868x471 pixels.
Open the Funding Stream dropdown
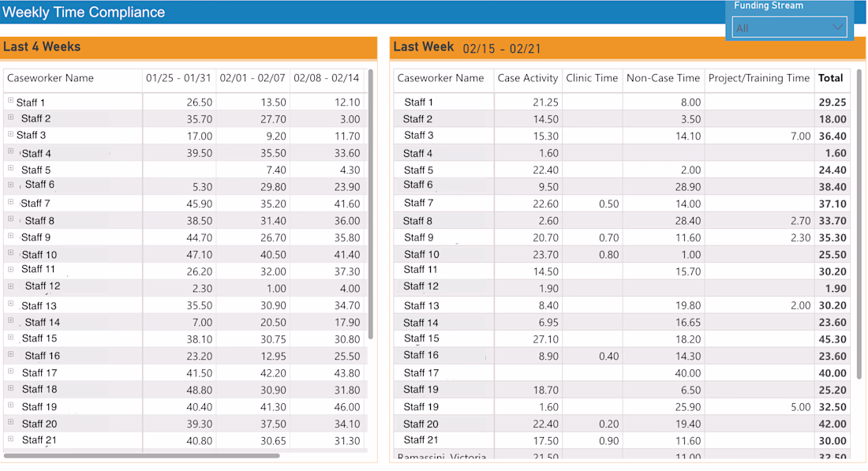point(789,27)
